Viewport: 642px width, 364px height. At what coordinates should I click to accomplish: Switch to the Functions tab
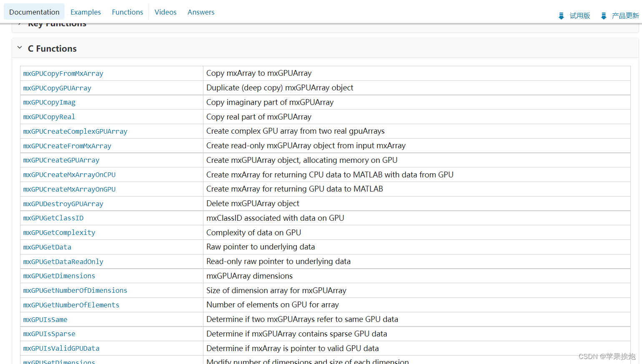point(127,12)
